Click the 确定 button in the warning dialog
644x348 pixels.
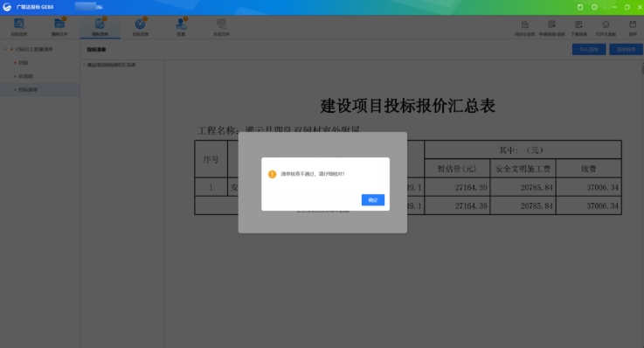tap(373, 199)
